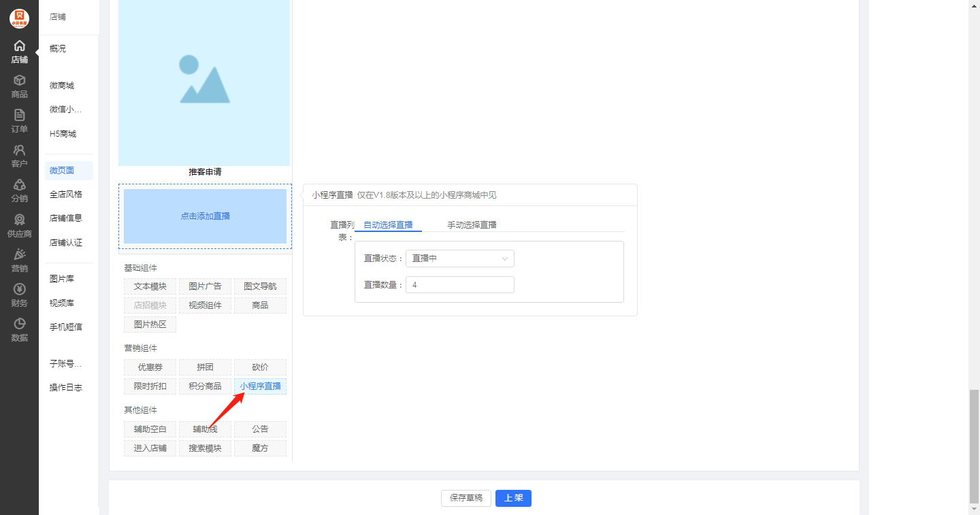Screen dimensions: 980x515
Task: Select the 自动选择直播 tab
Action: (x=388, y=225)
